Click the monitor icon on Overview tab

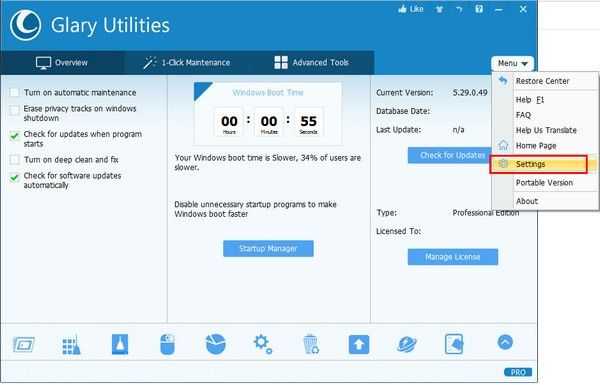tap(43, 63)
